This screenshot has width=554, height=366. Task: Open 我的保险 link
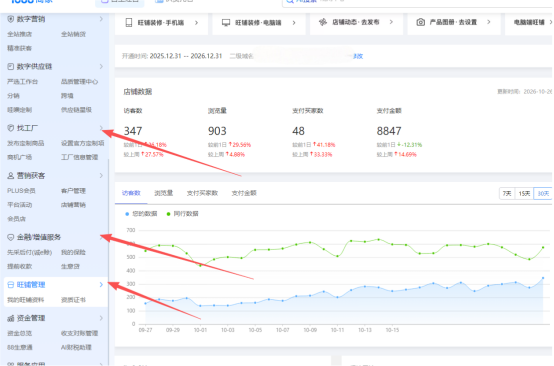(x=73, y=252)
